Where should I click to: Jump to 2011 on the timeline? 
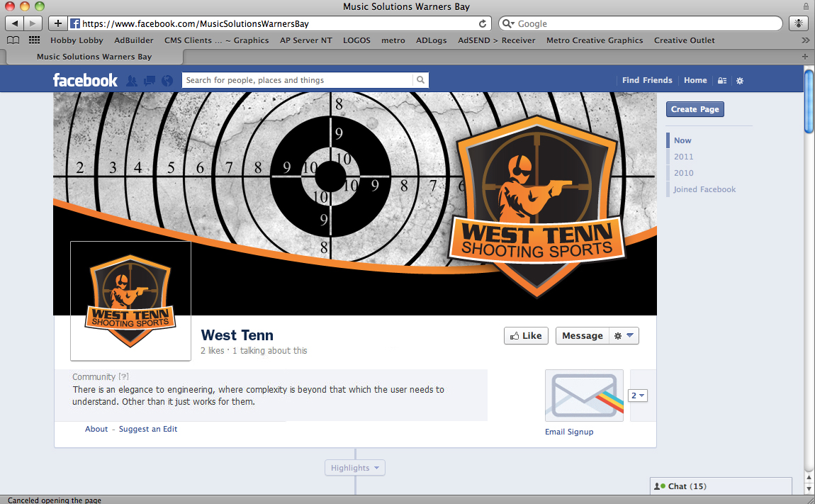pos(683,157)
